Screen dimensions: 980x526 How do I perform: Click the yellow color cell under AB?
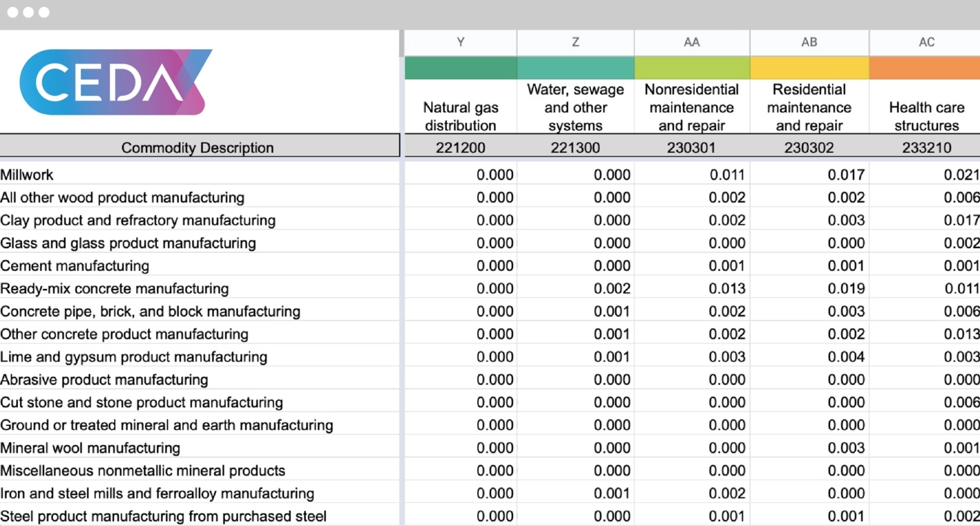[x=809, y=68]
